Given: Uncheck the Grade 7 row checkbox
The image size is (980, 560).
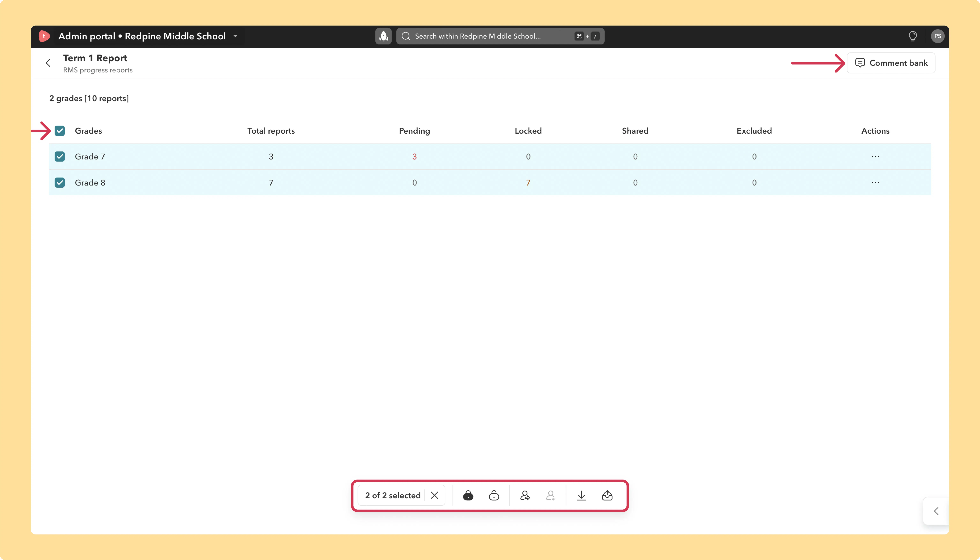Looking at the screenshot, I should tap(59, 157).
